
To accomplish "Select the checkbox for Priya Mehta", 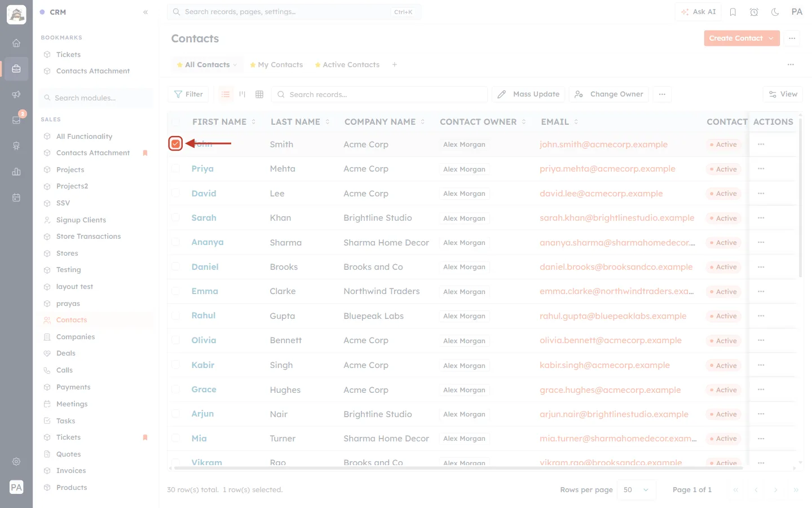I will coord(176,169).
